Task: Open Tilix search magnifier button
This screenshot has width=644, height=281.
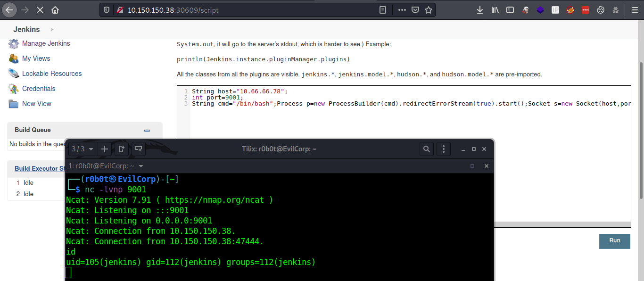Action: (x=427, y=149)
